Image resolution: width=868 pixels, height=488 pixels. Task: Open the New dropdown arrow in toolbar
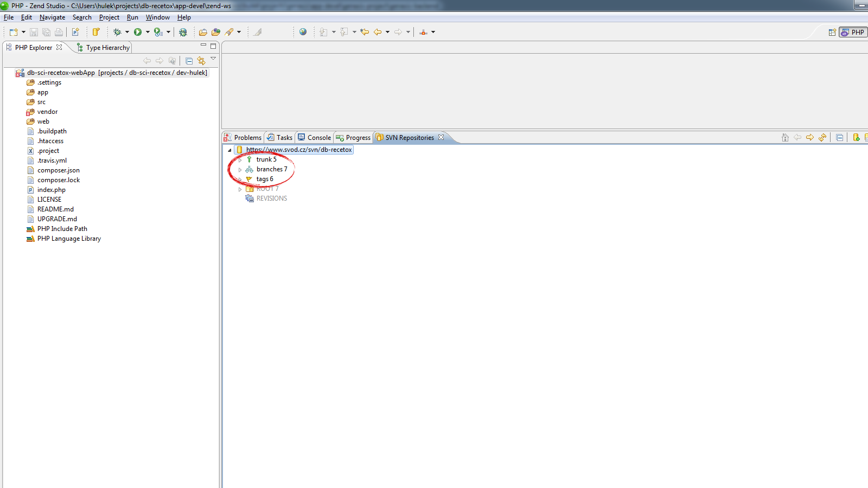point(23,32)
